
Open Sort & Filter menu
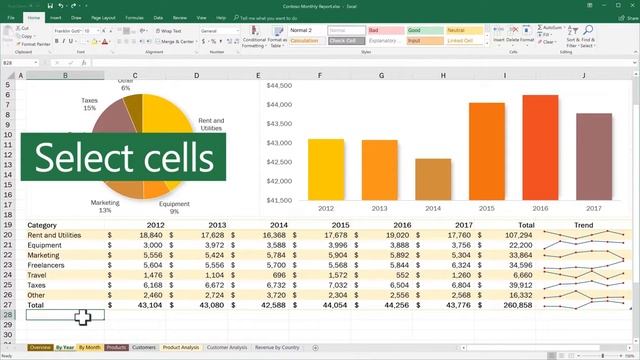572,37
